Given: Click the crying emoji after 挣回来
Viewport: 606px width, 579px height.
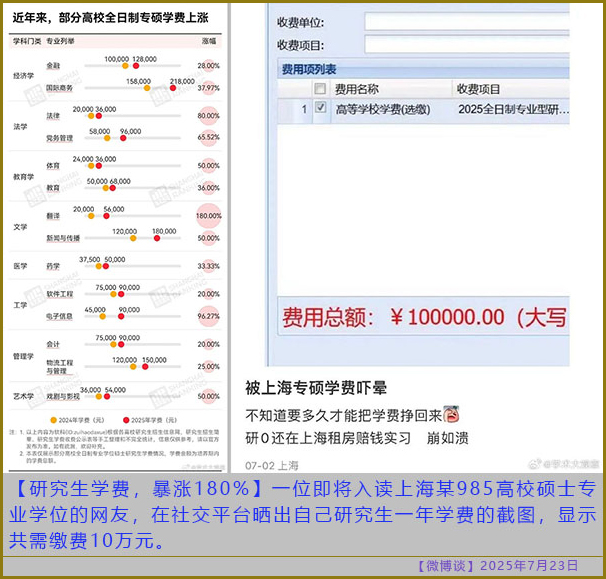Looking at the screenshot, I should [x=451, y=414].
